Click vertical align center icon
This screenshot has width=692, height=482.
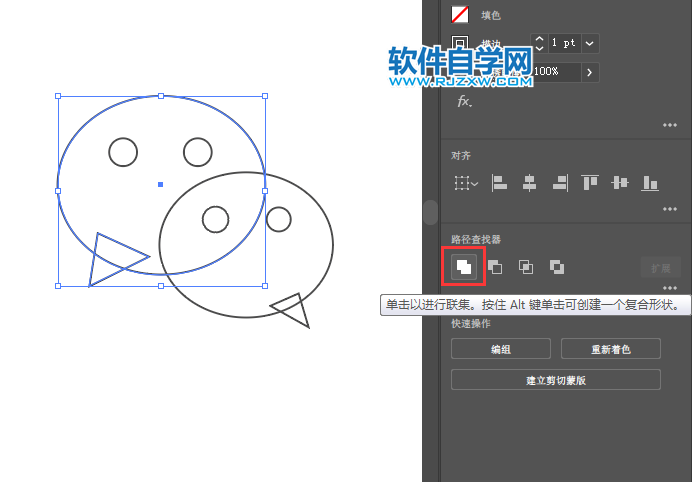620,182
